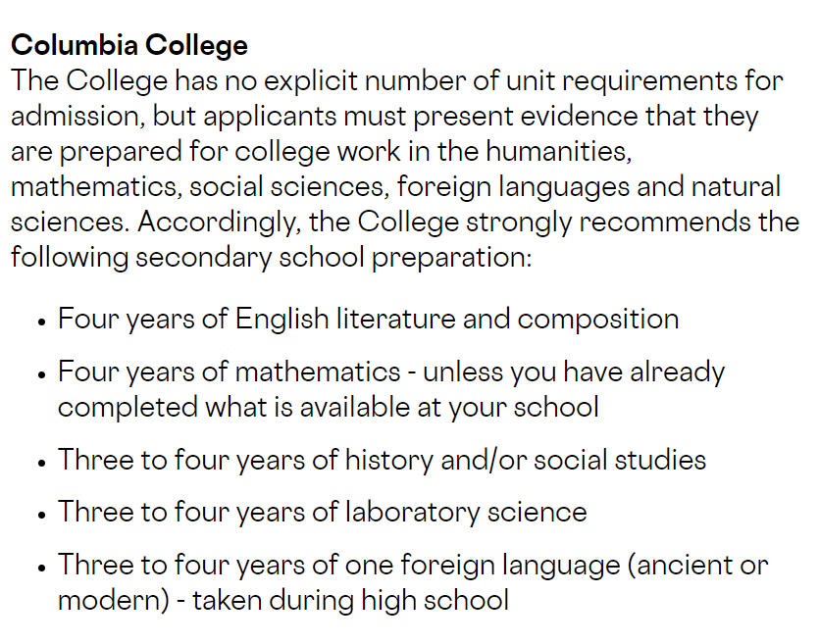The width and height of the screenshot is (819, 644).
Task: Click the Columbia College heading
Action: click(129, 45)
